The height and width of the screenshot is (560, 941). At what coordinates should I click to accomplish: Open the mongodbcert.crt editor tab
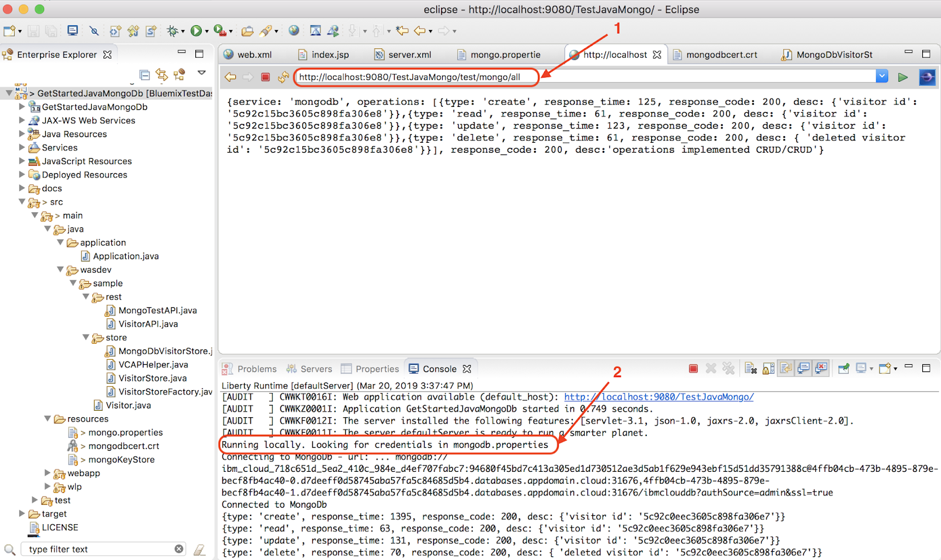point(715,55)
